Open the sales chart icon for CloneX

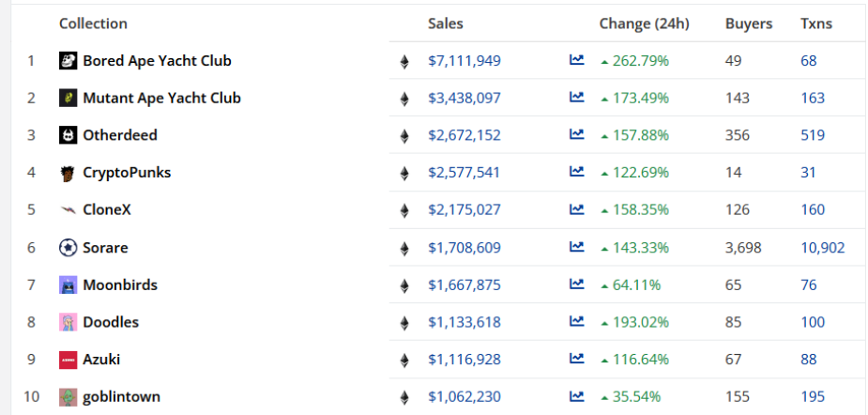point(576,209)
